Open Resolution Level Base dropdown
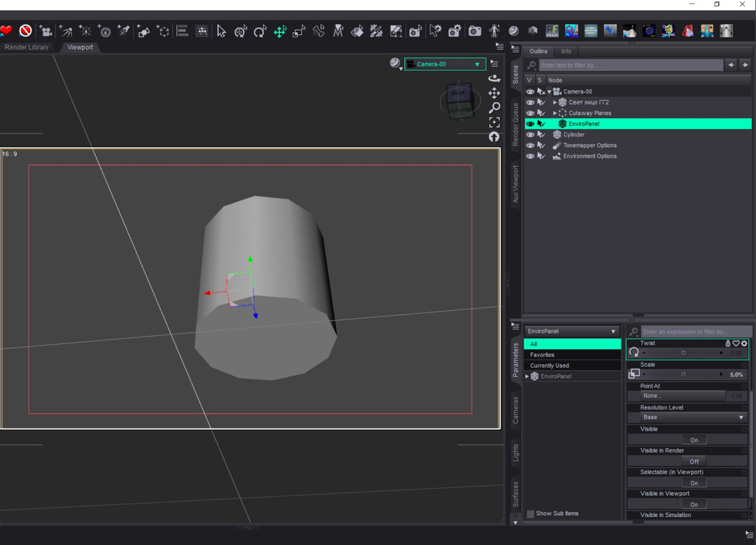The height and width of the screenshot is (545, 756). pos(693,418)
